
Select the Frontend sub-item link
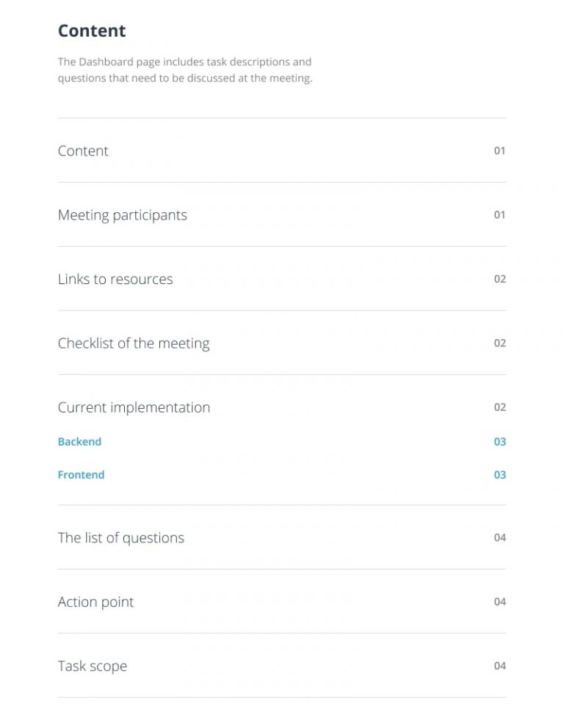[x=81, y=475]
